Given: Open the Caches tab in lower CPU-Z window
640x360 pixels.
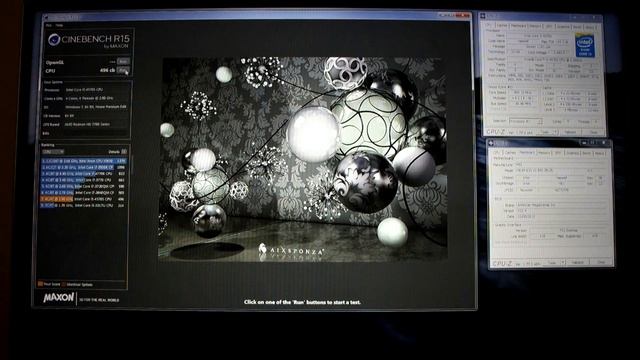Looking at the screenshot, I should point(510,153).
